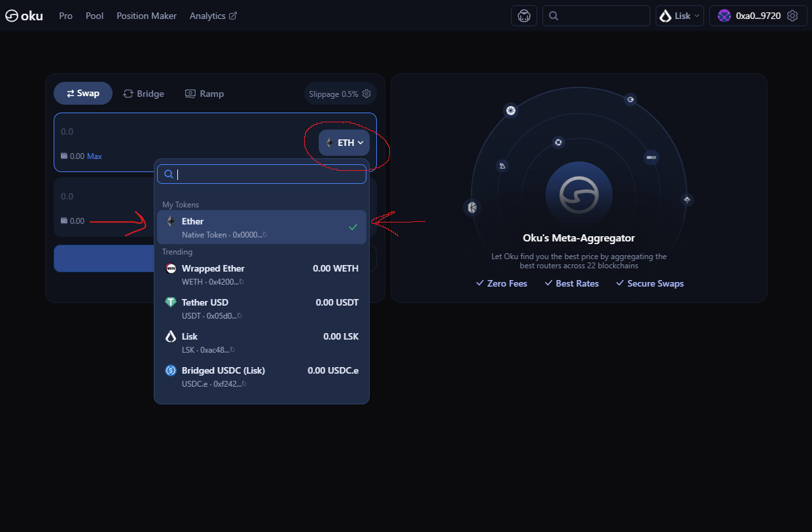This screenshot has width=812, height=532.
Task: Click the Secure Swaps text
Action: [x=656, y=283]
